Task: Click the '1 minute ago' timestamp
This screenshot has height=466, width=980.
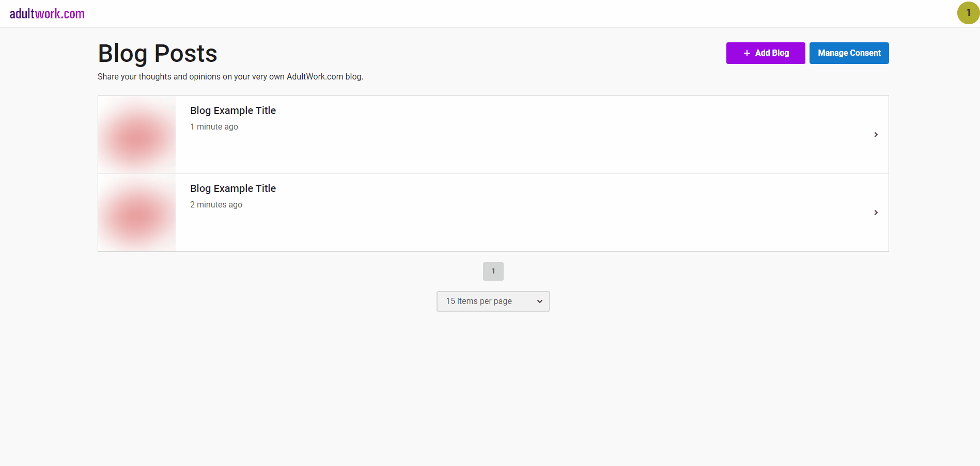Action: [214, 127]
